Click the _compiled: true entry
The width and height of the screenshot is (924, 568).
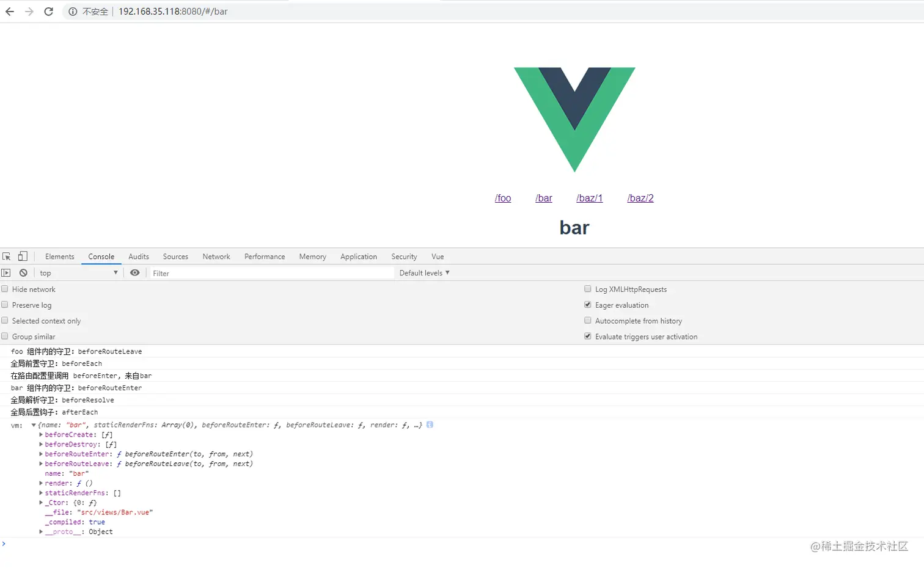[75, 522]
